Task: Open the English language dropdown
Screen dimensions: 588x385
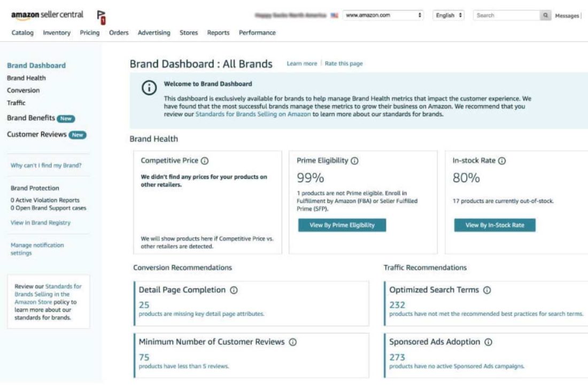Action: tap(448, 15)
